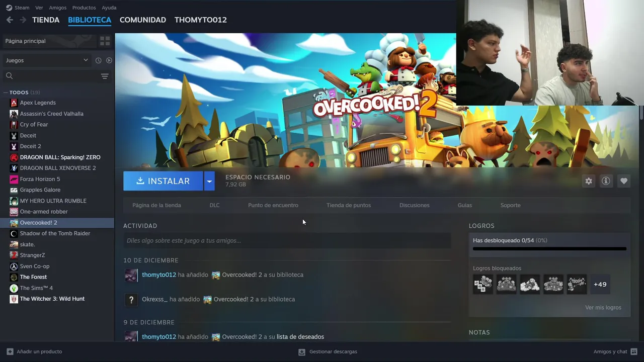Click Forza Horizon 5 game icon
Screen dimensions: 644x362
[x=14, y=179]
